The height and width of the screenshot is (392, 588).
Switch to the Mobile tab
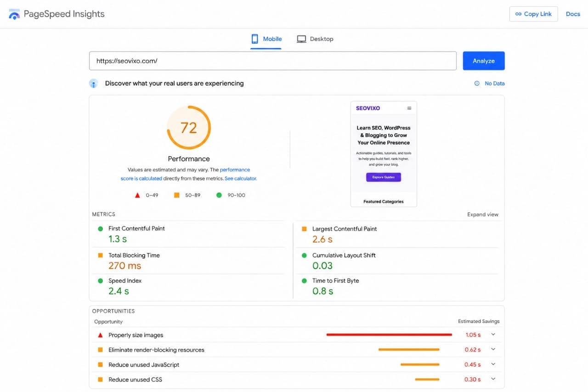266,39
